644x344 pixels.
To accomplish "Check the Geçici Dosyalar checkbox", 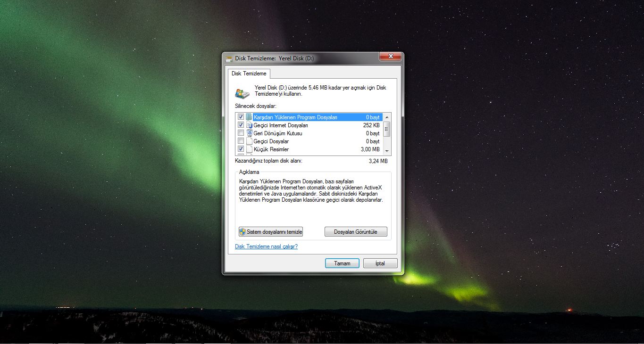I will tap(241, 141).
